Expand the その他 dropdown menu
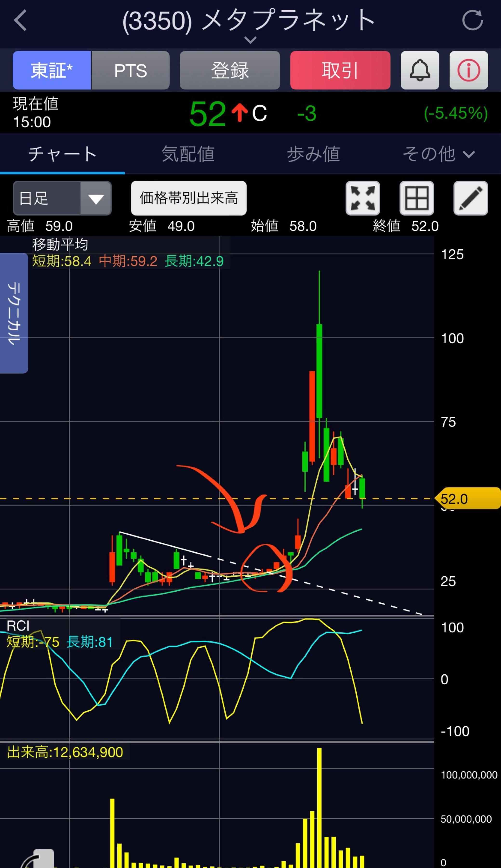Image resolution: width=501 pixels, height=868 pixels. pos(438,154)
